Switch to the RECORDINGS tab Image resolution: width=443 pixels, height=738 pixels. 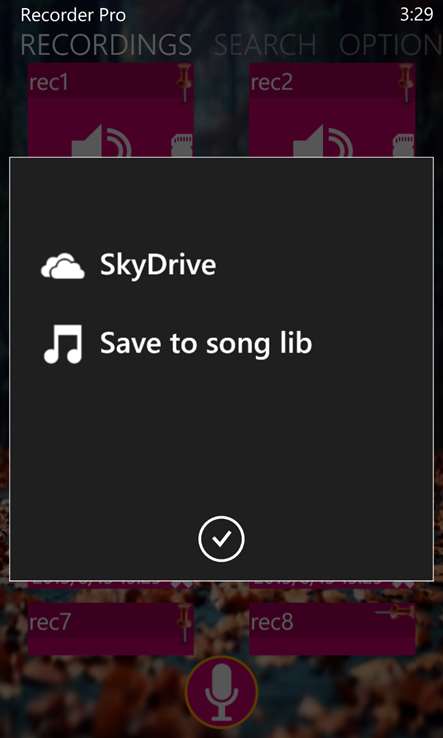tap(106, 45)
